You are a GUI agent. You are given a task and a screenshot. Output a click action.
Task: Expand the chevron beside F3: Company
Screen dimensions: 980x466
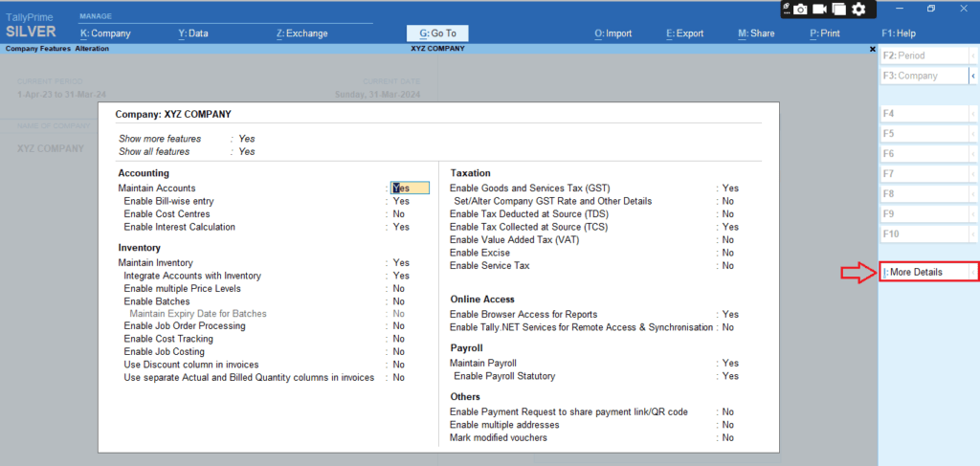coord(973,76)
